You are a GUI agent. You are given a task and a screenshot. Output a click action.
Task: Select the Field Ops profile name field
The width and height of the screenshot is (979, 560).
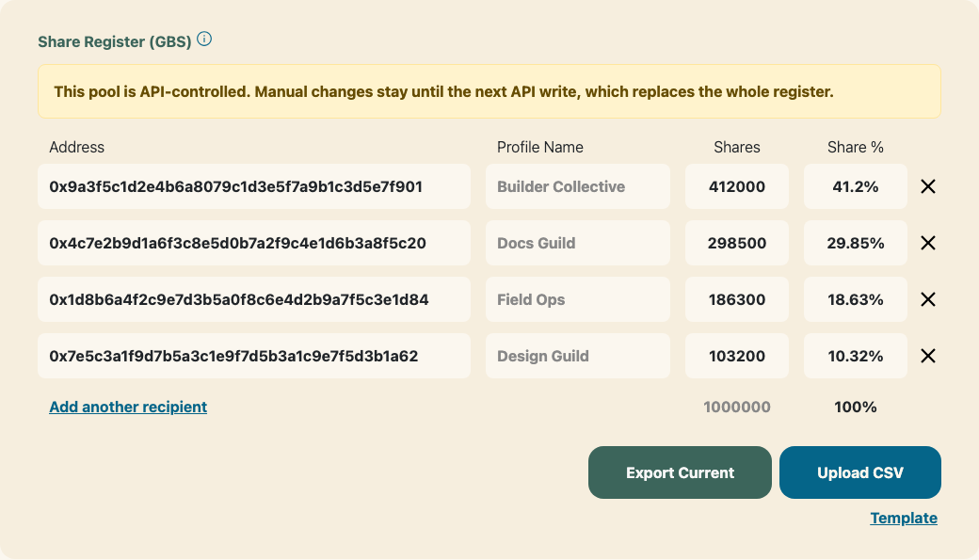point(578,299)
